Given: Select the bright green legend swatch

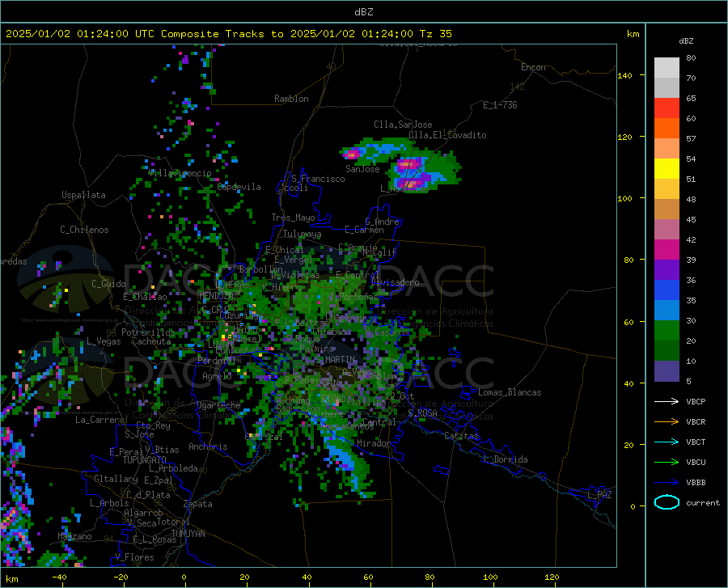Looking at the screenshot, I should 667,331.
